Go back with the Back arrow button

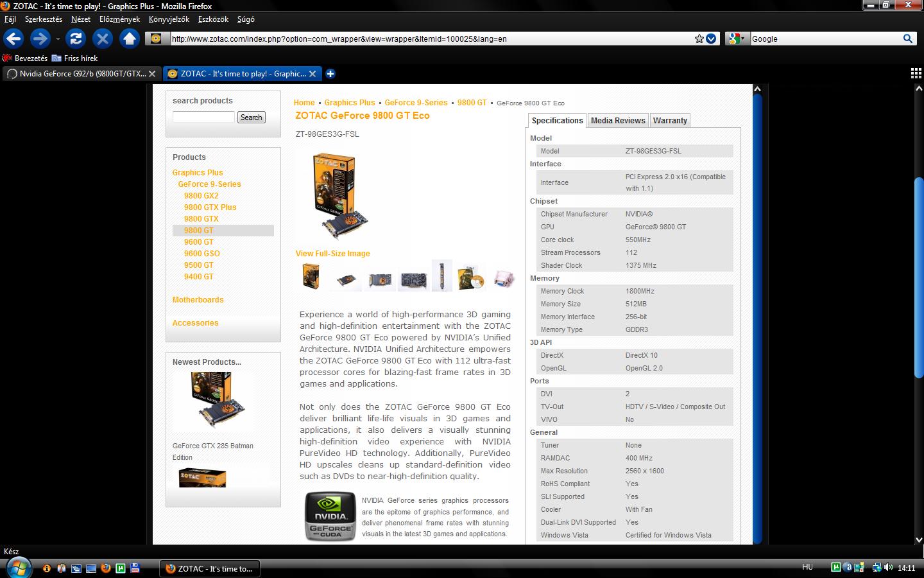coord(13,39)
